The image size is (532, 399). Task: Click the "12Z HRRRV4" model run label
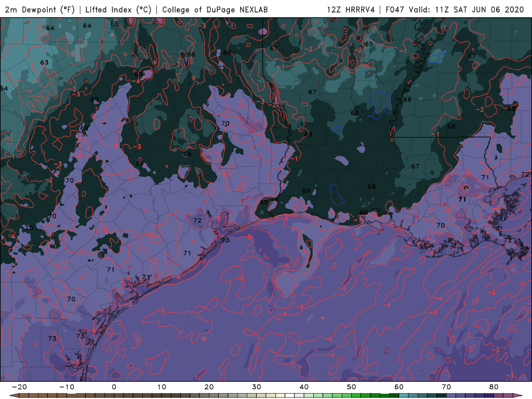click(x=351, y=9)
